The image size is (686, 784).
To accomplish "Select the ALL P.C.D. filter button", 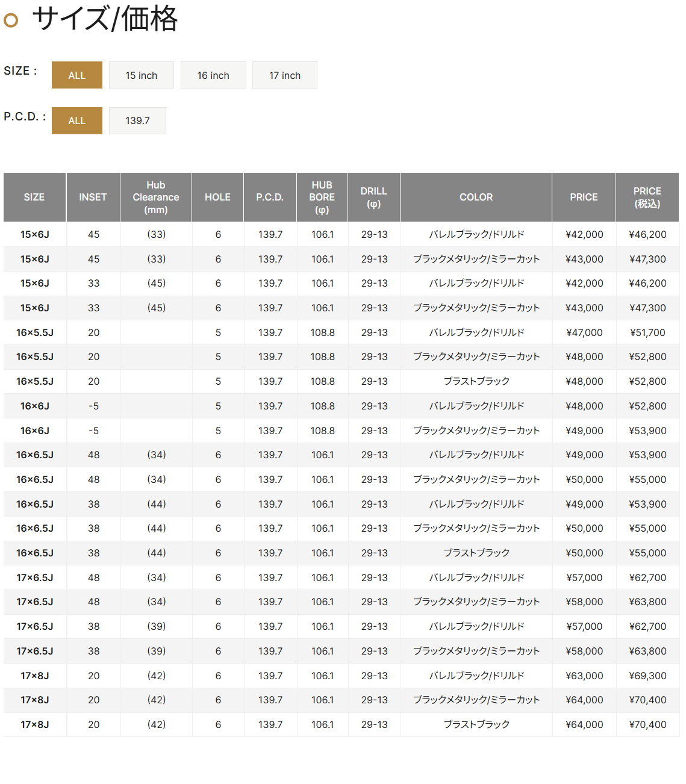I will point(76,120).
